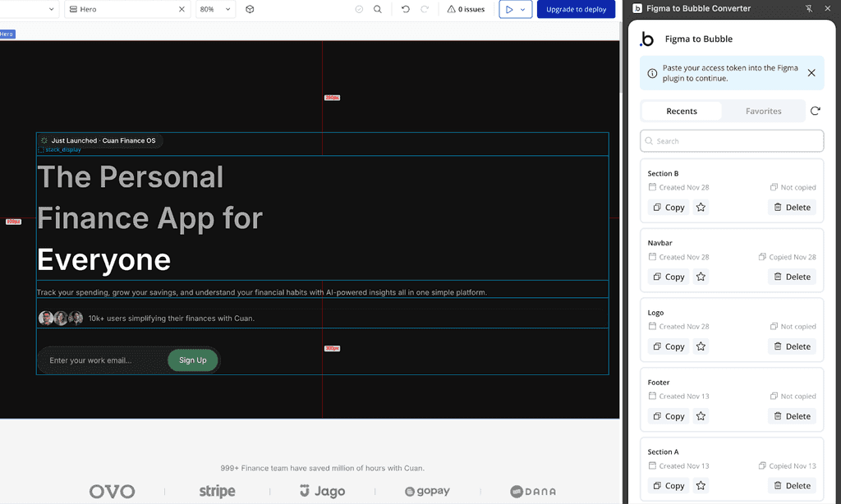Screen dimensions: 841x504
Task: Redo the last action
Action: tap(425, 9)
